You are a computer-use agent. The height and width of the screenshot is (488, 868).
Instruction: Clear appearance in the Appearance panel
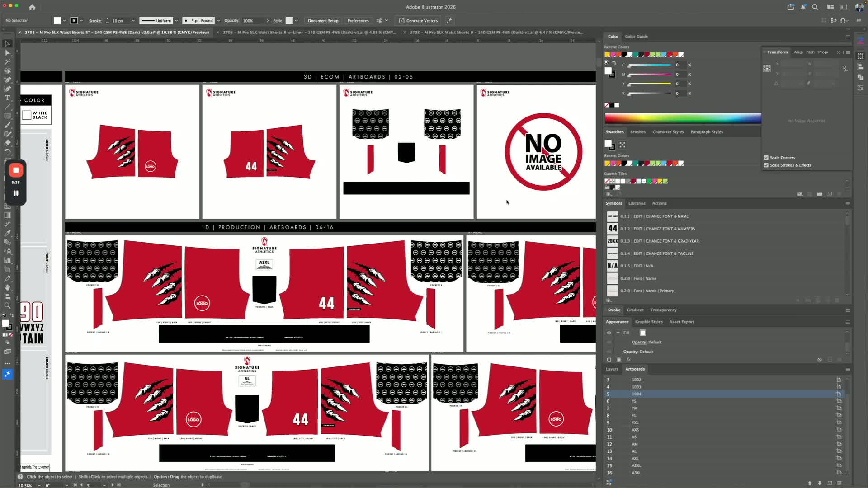point(820,360)
